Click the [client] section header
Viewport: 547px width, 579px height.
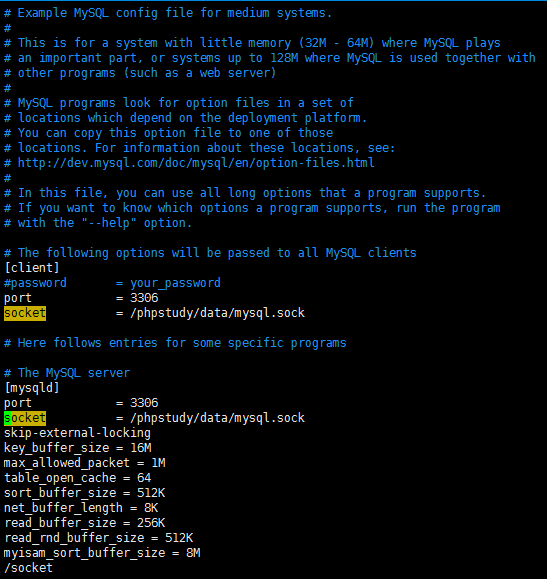[32, 268]
